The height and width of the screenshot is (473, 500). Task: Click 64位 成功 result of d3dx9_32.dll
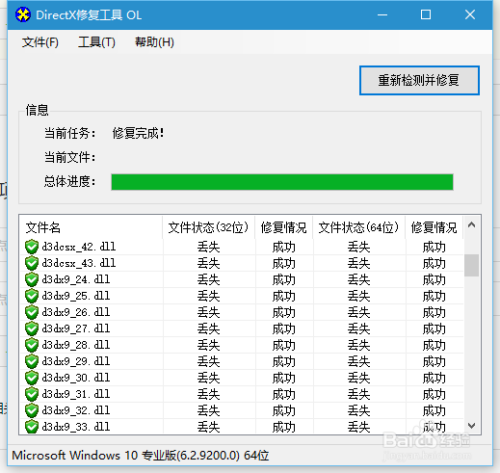coord(434,411)
